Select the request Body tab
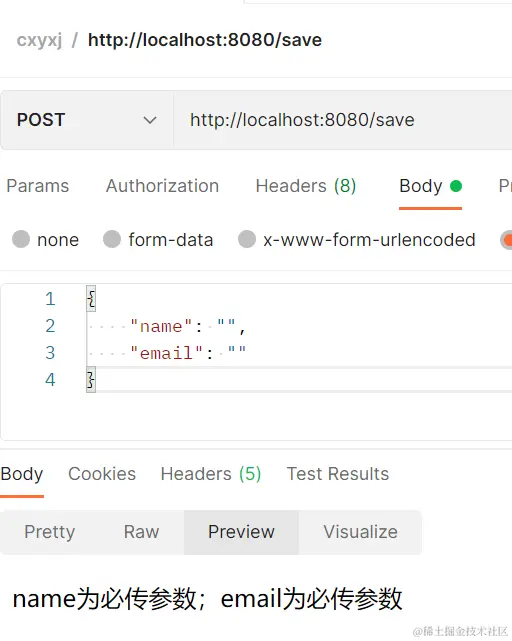 (x=421, y=186)
